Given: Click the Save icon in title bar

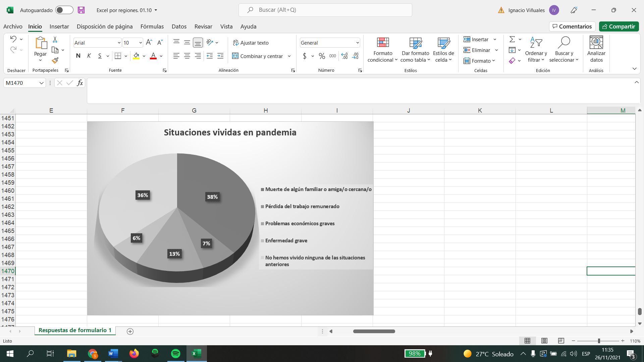Looking at the screenshot, I should pos(81,10).
